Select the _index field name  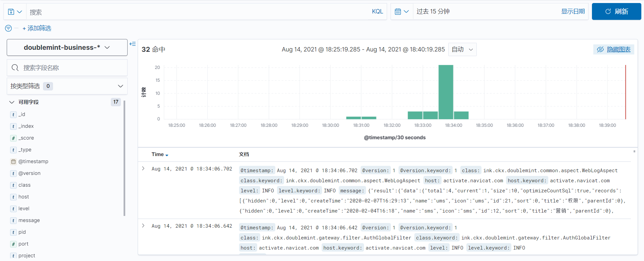pyautogui.click(x=26, y=126)
